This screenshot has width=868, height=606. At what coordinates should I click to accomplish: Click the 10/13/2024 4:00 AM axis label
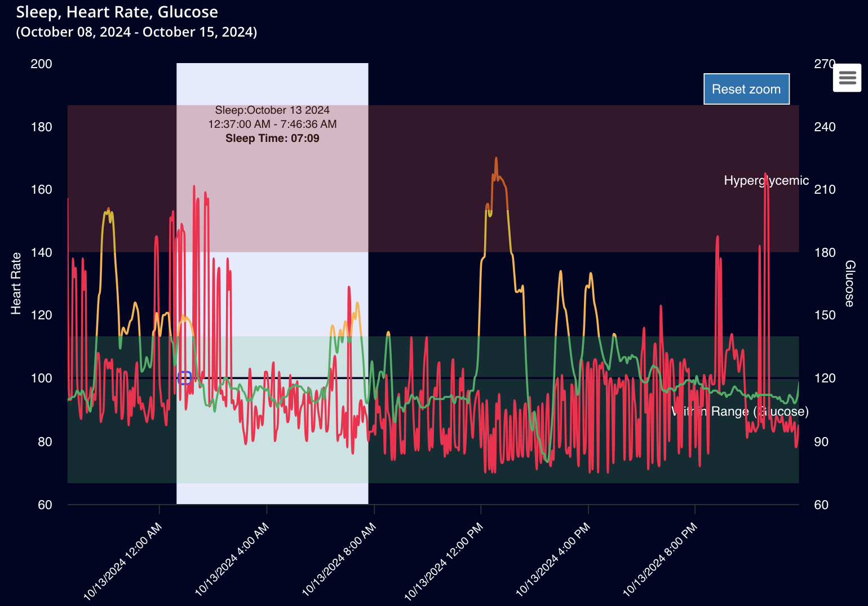(232, 560)
